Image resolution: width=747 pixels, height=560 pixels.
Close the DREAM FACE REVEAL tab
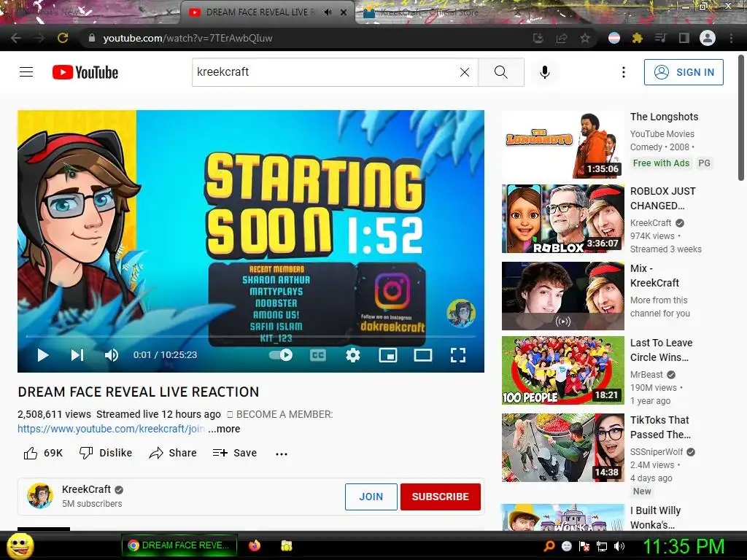[344, 12]
